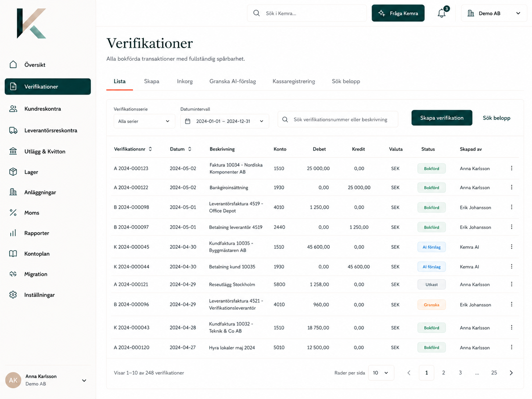This screenshot has height=399, width=532.
Task: Click the Översikt home icon
Action: coord(13,65)
